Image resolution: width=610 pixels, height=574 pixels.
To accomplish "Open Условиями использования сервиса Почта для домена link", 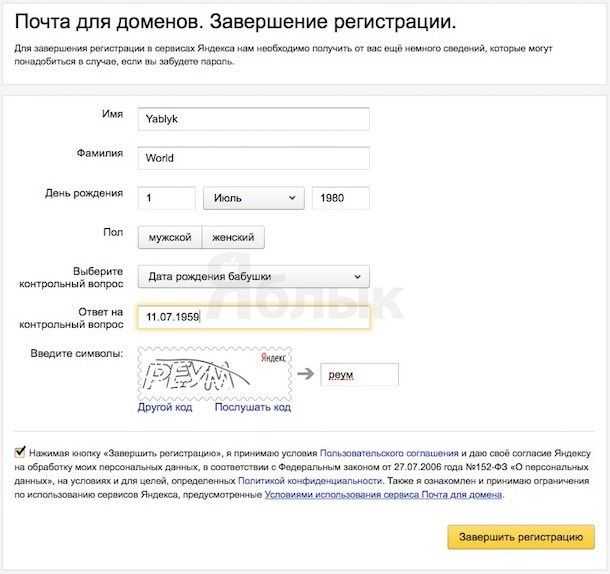I will click(383, 495).
